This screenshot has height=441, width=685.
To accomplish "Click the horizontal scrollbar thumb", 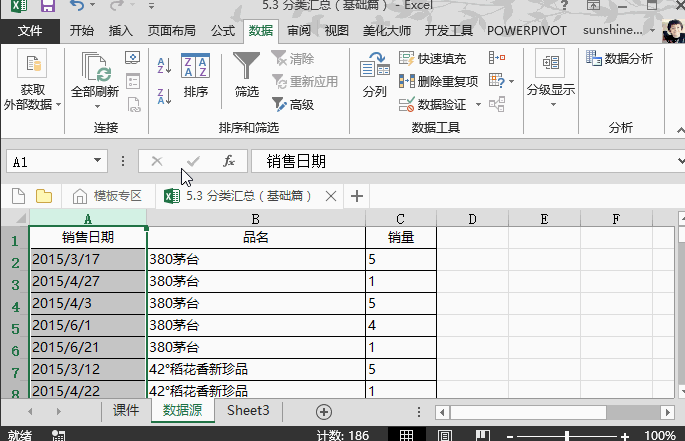I will [528, 412].
